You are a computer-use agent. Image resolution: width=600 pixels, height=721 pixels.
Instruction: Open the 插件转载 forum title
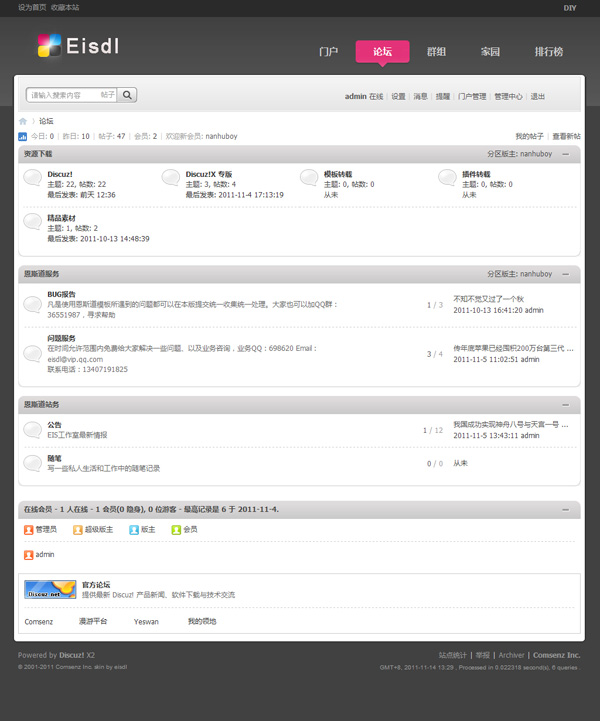[x=476, y=174]
